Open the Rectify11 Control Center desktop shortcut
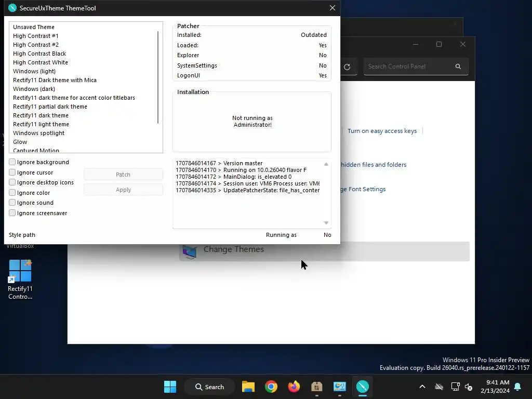532x399 pixels. click(x=20, y=280)
